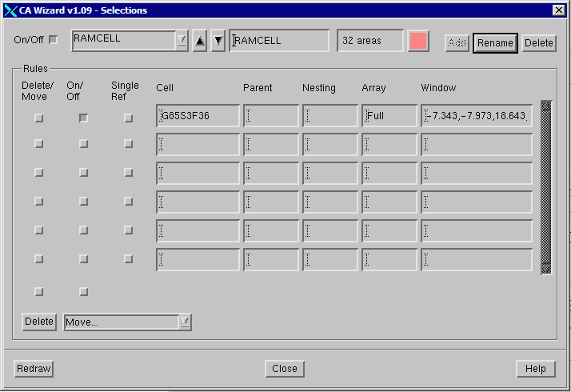The image size is (571, 392).
Task: Click the down arrow selection button
Action: (218, 41)
